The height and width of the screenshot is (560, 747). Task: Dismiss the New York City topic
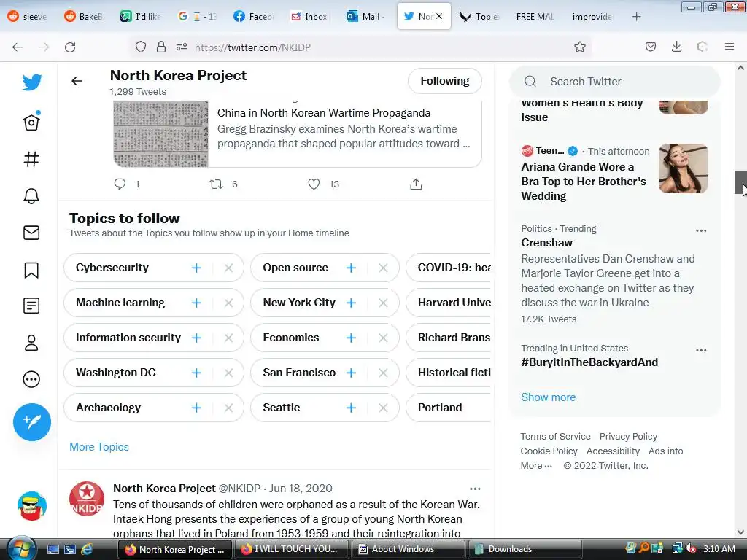(384, 303)
